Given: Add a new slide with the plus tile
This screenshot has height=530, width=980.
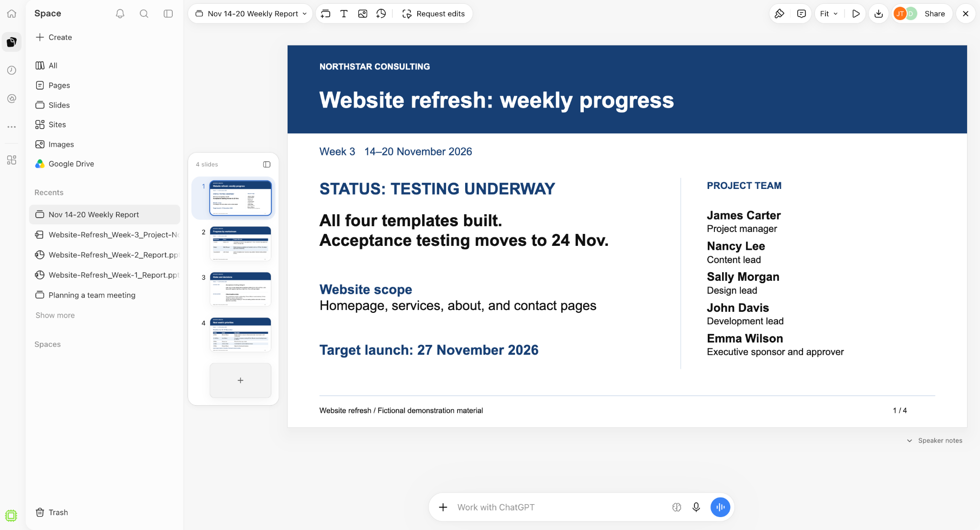Looking at the screenshot, I should (240, 380).
